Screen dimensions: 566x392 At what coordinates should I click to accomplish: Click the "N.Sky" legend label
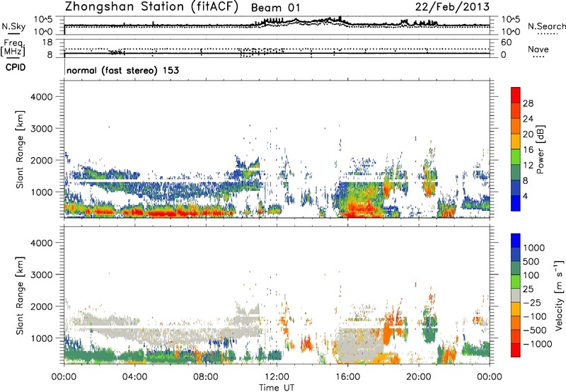click(x=13, y=26)
